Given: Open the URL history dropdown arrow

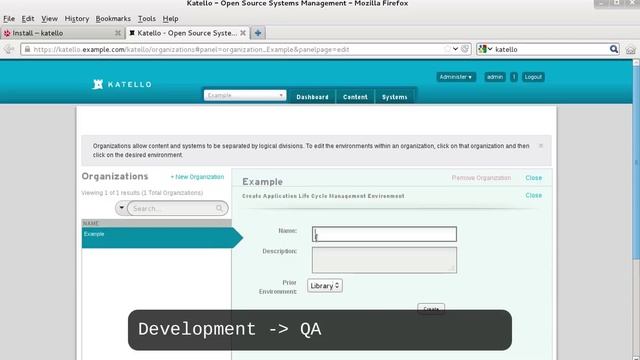Looking at the screenshot, I should [x=456, y=49].
